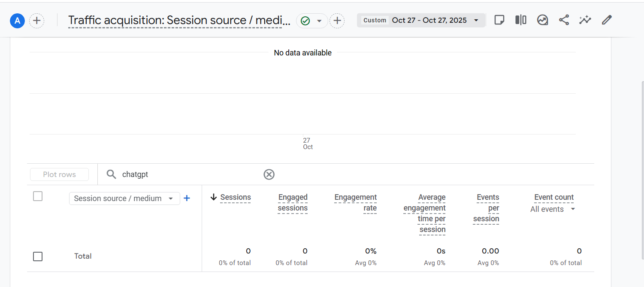Open the report status check dropdown
The height and width of the screenshot is (287, 644).
312,21
